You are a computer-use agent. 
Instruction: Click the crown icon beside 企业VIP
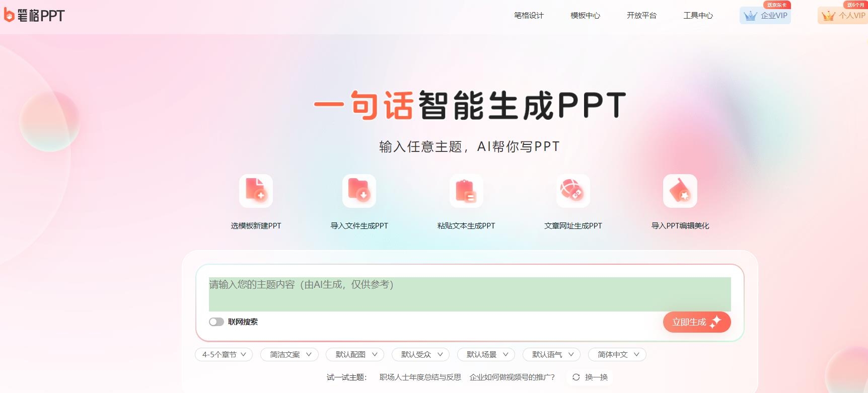(750, 16)
